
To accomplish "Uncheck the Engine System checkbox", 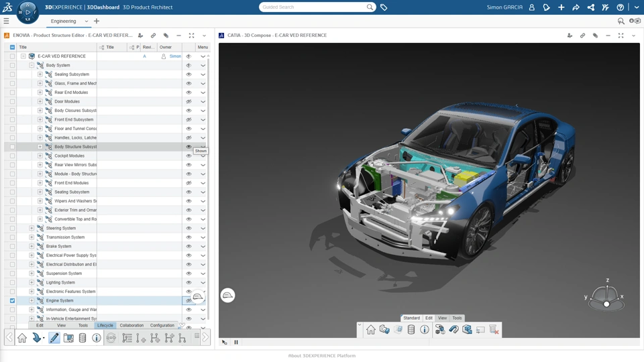I will tap(12, 300).
